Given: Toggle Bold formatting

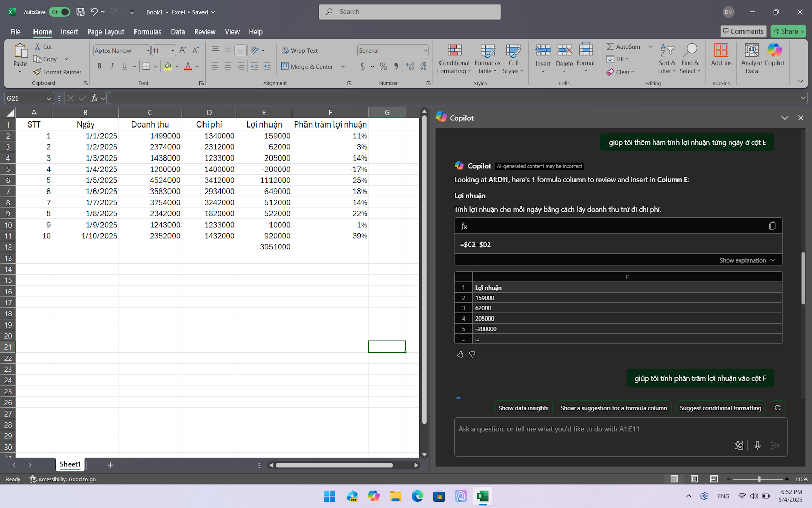Looking at the screenshot, I should coord(99,66).
